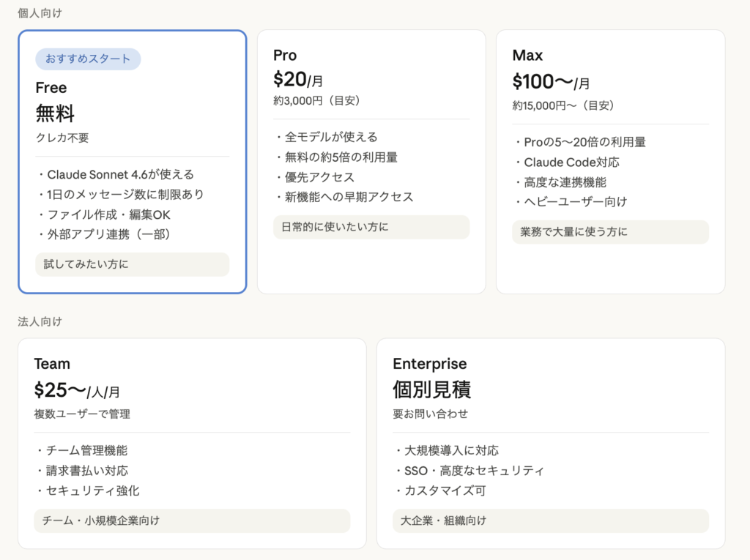The height and width of the screenshot is (560, 750).
Task: Click the SSO・高度なセキュリティ feature item
Action: click(x=472, y=471)
